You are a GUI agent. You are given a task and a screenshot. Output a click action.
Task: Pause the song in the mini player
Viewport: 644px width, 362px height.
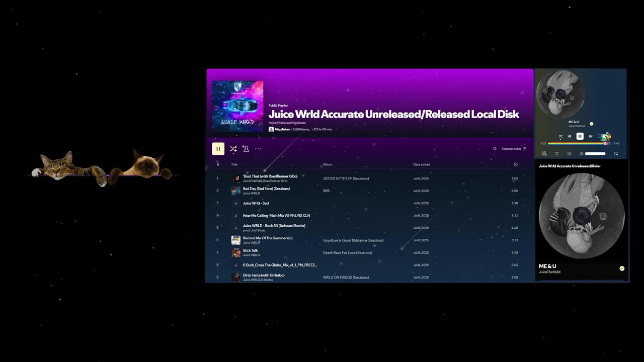pos(580,136)
